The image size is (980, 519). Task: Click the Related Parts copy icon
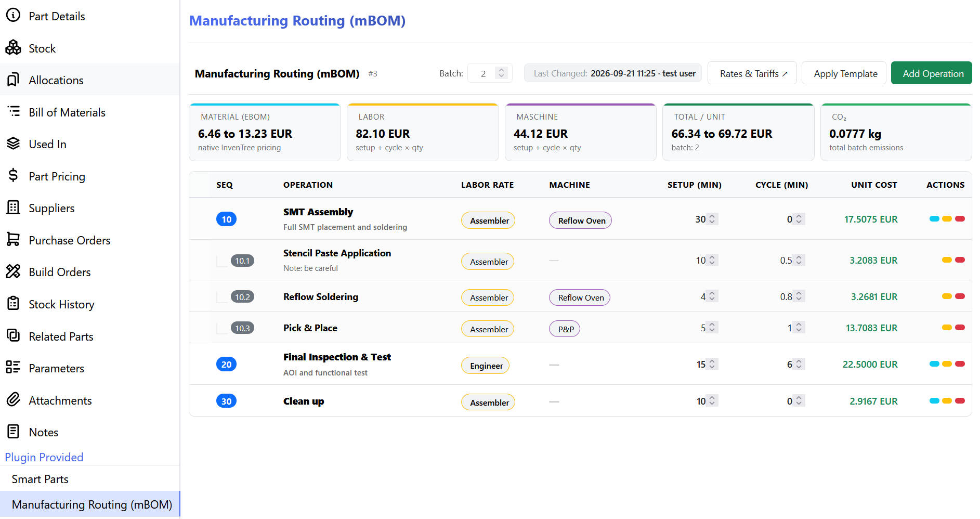click(13, 336)
